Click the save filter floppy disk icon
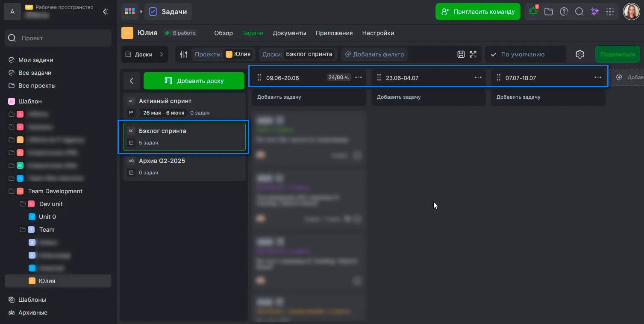644x324 pixels. click(461, 54)
